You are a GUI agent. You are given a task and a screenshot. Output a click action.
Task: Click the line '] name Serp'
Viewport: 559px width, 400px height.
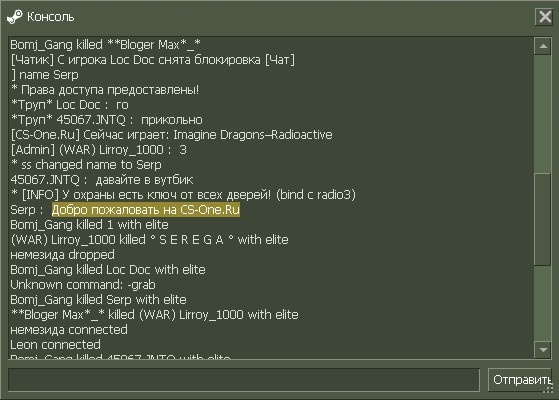coord(45,75)
